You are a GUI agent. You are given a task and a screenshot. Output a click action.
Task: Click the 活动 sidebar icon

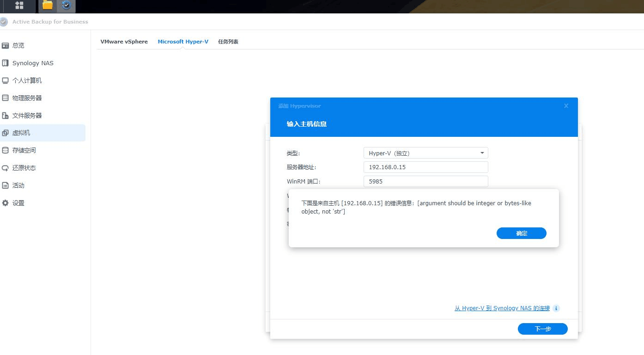pyautogui.click(x=6, y=185)
